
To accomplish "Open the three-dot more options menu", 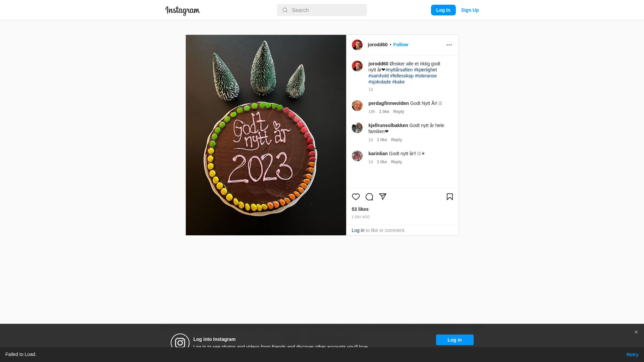I will click(x=449, y=45).
